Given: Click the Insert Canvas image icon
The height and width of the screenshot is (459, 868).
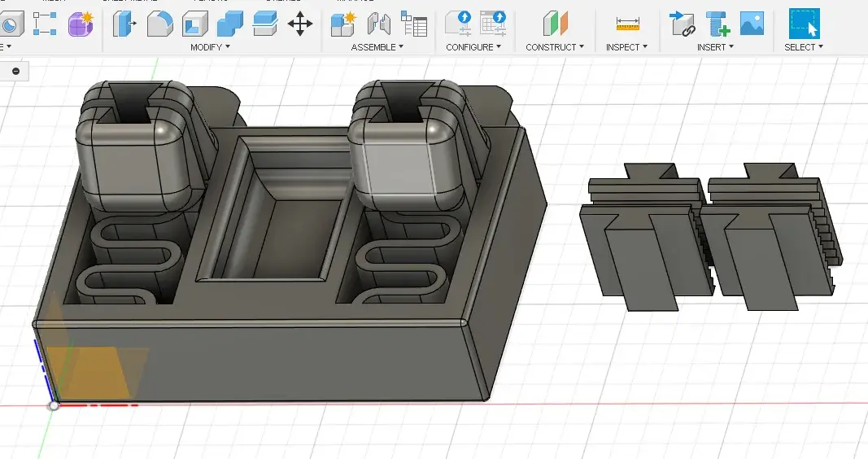Looking at the screenshot, I should pos(752,24).
